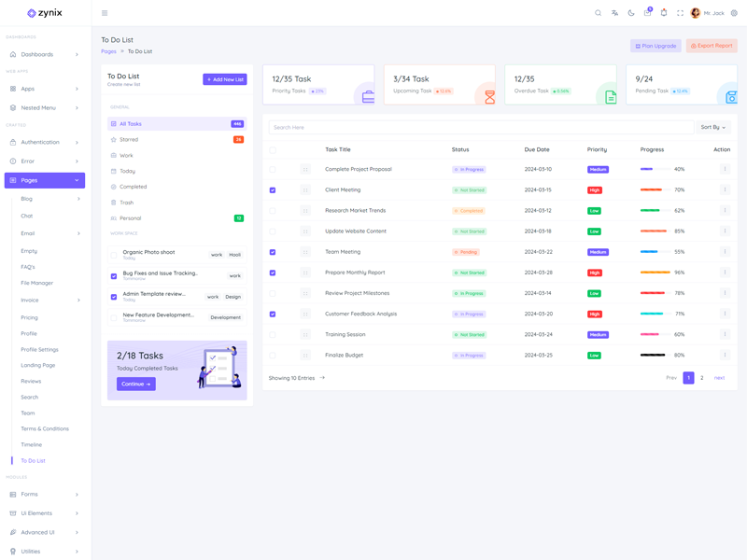Click the Search Here input field
Image resolution: width=747 pixels, height=560 pixels.
[480, 127]
